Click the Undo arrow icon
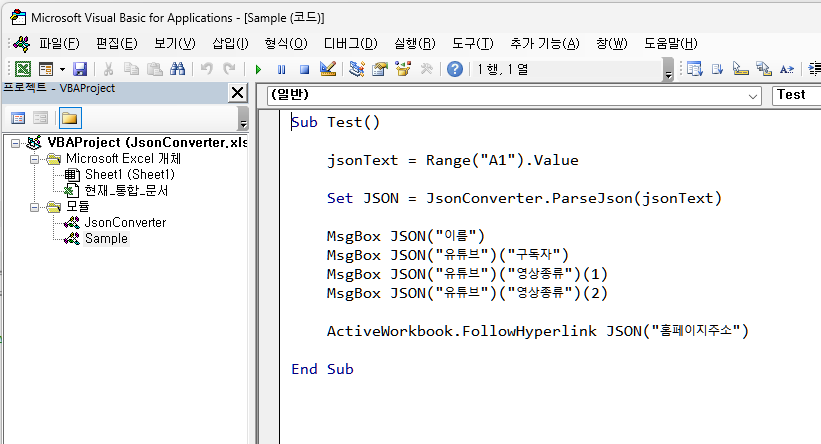 click(207, 69)
